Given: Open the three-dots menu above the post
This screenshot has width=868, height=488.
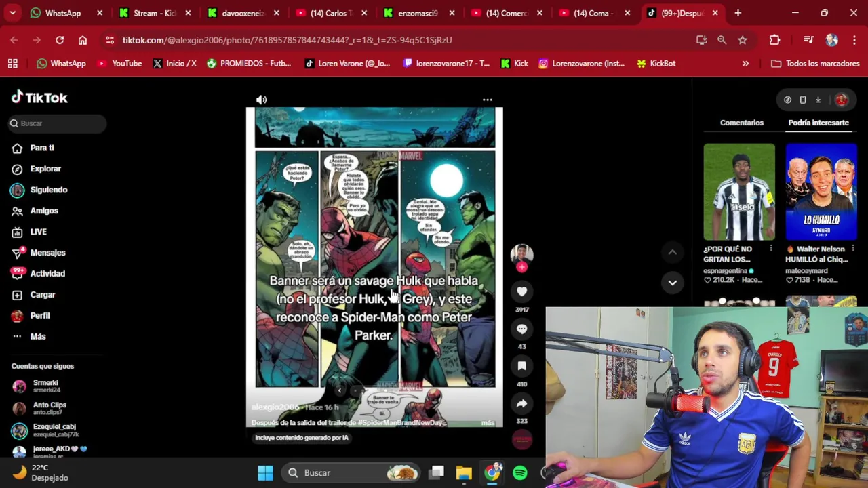Looking at the screenshot, I should 488,100.
